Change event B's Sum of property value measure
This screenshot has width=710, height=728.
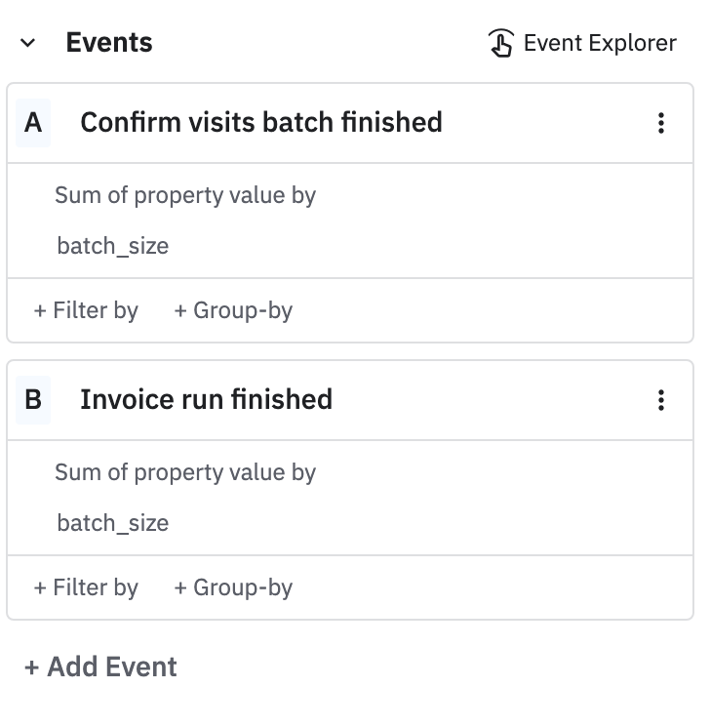click(185, 472)
